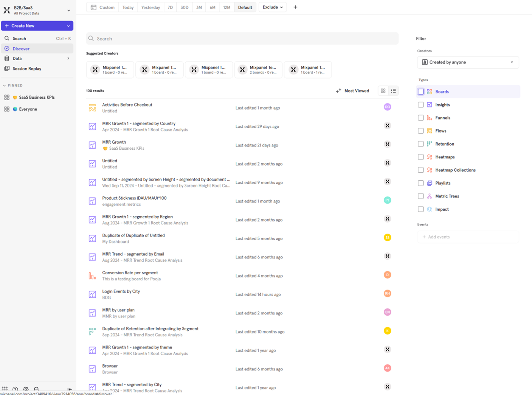Click the board icon beside SaaS Business KPIs
This screenshot has width=532, height=395.
[x=7, y=97]
